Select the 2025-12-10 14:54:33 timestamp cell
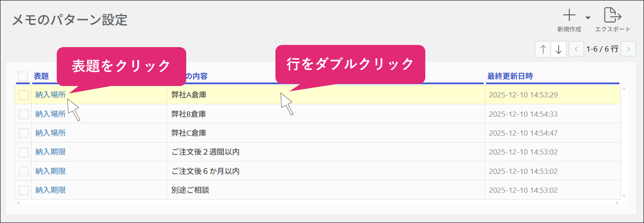The width and height of the screenshot is (644, 223). (523, 114)
